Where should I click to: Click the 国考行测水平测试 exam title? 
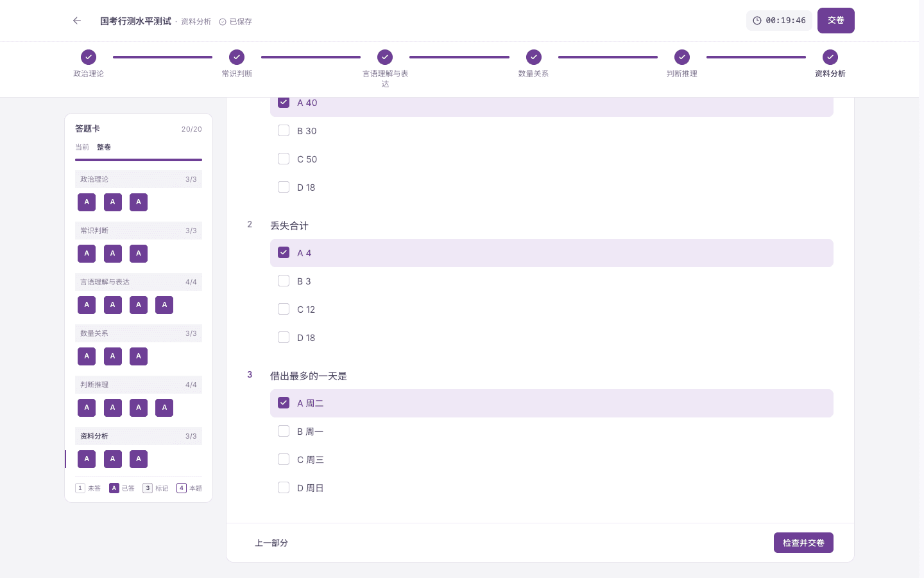(x=135, y=21)
